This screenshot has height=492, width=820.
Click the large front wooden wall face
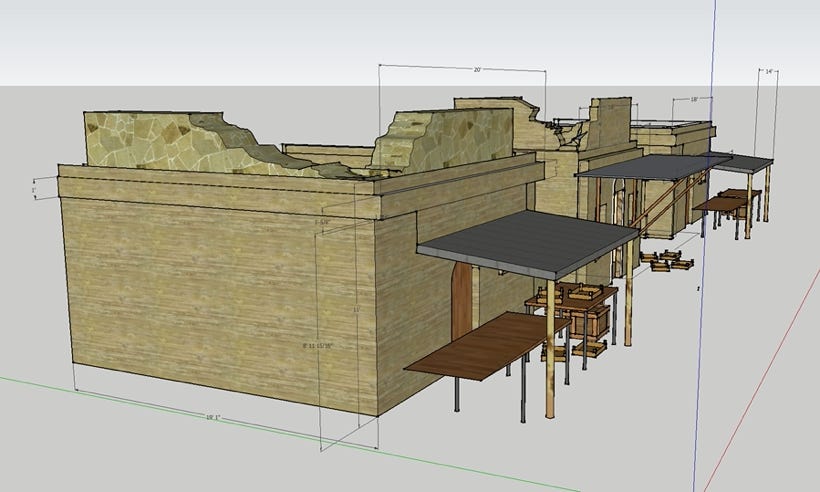pyautogui.click(x=220, y=290)
